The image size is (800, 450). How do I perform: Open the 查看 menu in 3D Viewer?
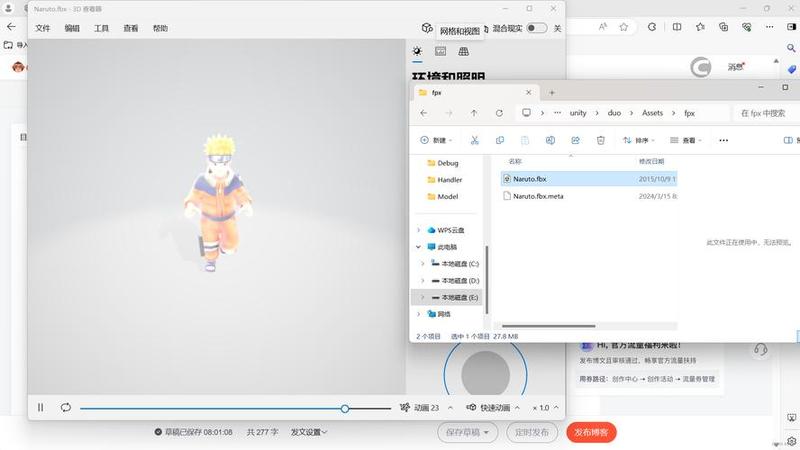pos(131,28)
